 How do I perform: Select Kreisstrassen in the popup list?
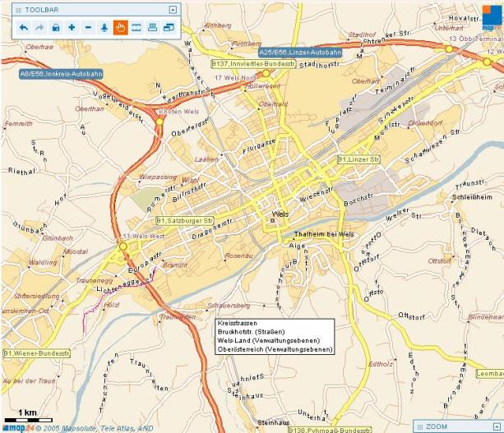[235, 325]
